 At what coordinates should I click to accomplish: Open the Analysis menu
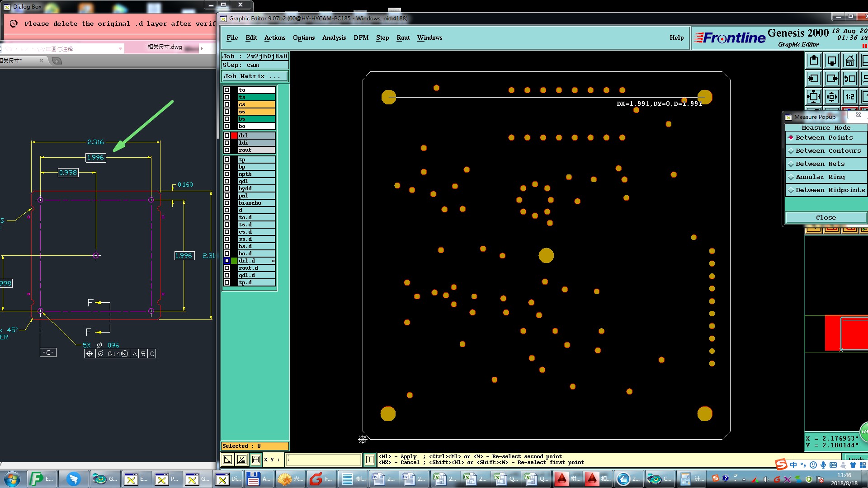[x=334, y=38]
